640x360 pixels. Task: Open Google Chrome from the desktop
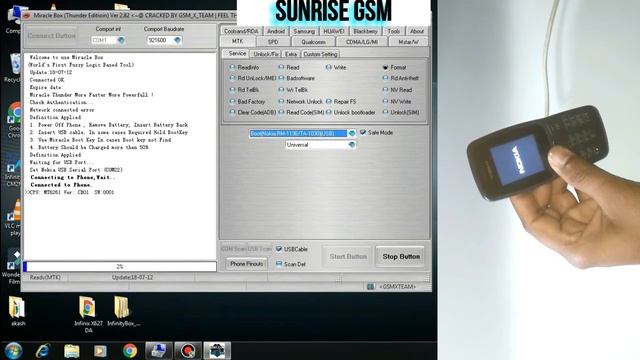[x=15, y=119]
